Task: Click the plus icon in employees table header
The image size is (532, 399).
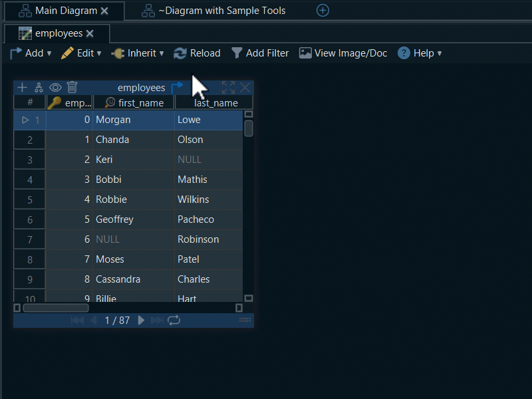Action: coord(22,88)
